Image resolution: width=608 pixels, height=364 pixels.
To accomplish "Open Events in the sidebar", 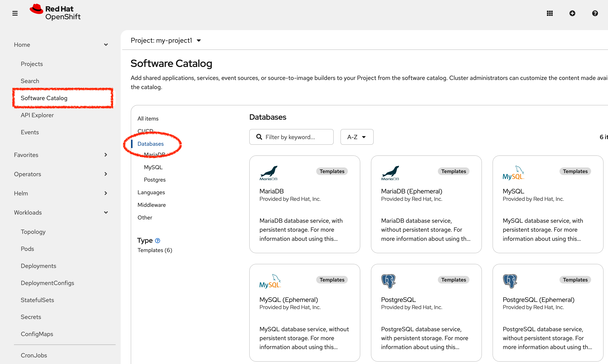I will tap(30, 132).
